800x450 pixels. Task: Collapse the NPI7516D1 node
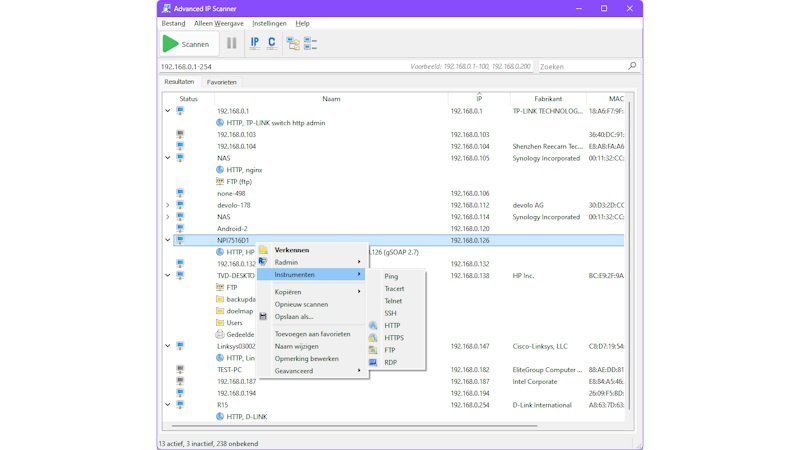pos(167,240)
